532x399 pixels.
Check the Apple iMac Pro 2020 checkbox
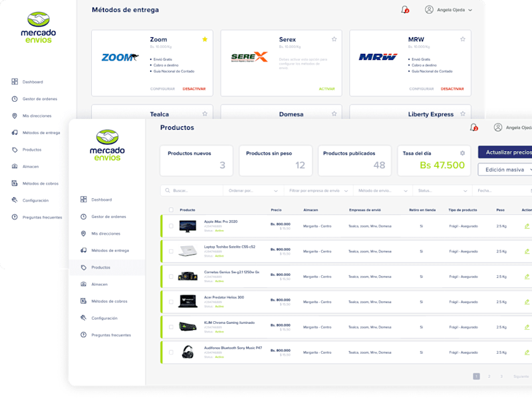(171, 226)
